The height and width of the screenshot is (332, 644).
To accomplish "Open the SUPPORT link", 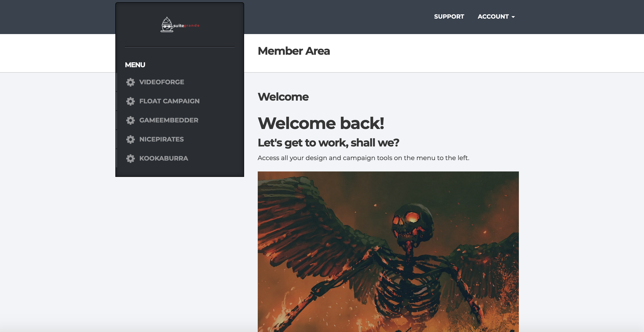I will (x=449, y=17).
